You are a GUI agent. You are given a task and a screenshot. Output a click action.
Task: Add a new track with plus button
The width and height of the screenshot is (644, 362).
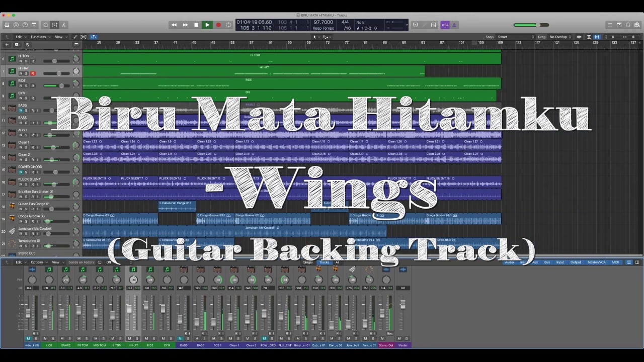pos(7,45)
